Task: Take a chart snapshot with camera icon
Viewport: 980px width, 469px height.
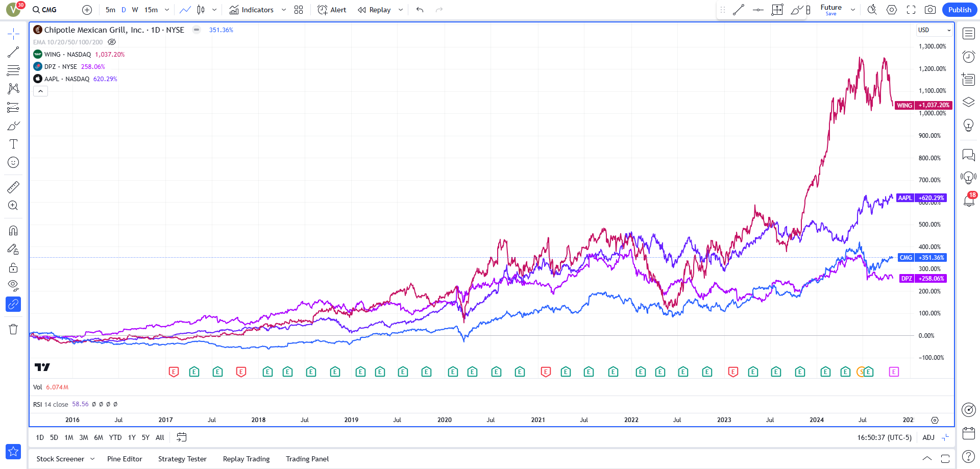Action: pyautogui.click(x=930, y=10)
